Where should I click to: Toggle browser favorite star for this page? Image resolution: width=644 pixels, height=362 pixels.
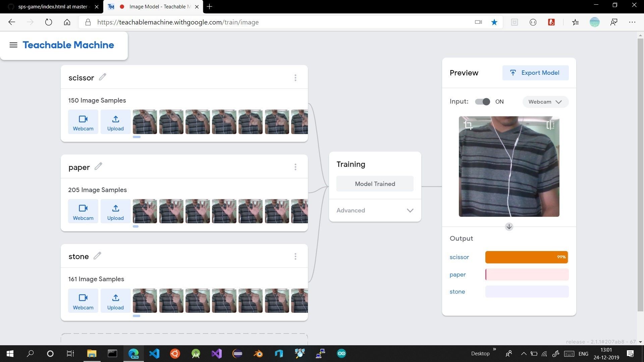tap(494, 22)
